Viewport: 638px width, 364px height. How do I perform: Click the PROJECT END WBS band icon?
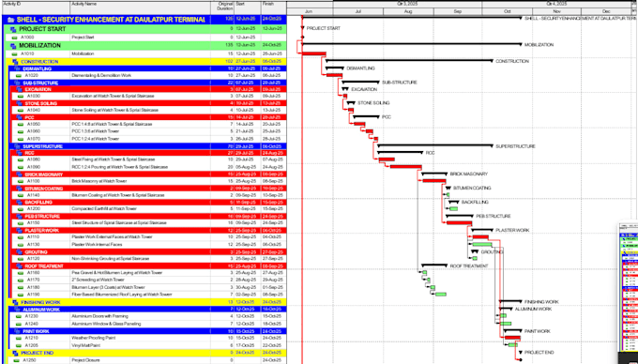coord(15,353)
